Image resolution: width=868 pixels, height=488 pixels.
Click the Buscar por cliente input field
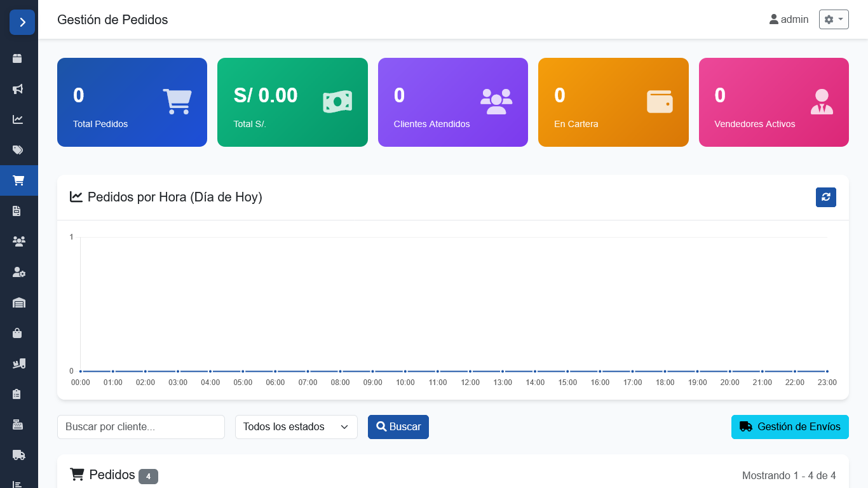tap(140, 426)
